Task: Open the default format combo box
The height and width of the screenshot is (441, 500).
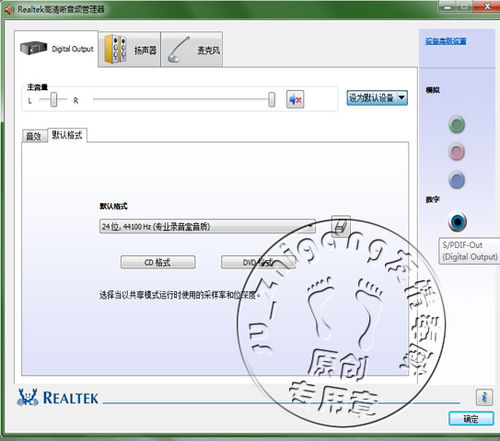Action: (x=207, y=226)
